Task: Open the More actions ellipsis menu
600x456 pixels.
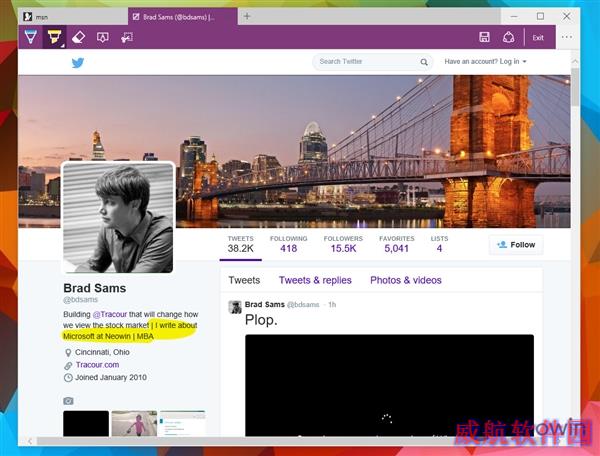Action: coord(567,37)
